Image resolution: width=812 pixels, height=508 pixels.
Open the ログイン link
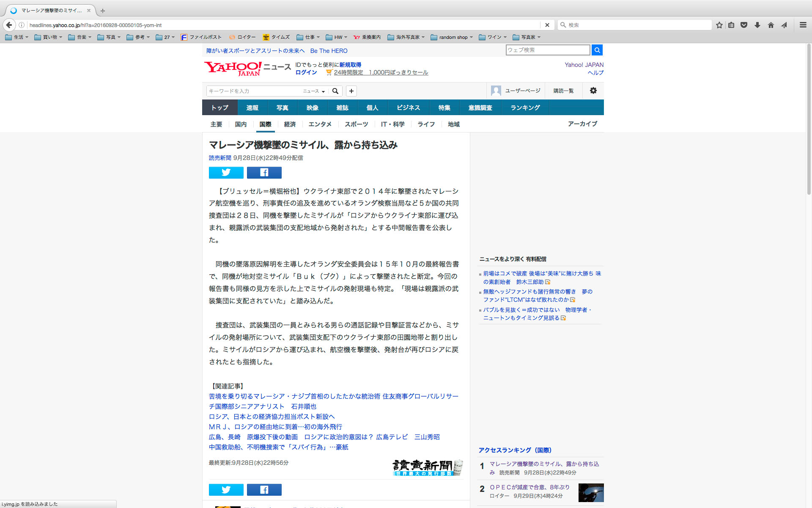pyautogui.click(x=306, y=72)
